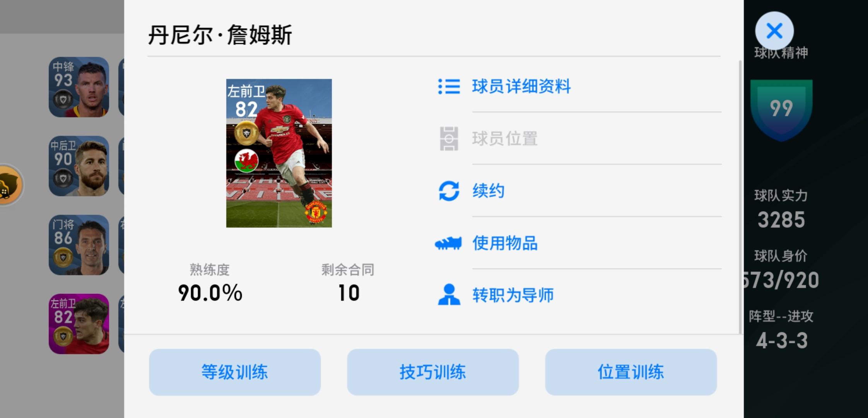
Task: Click the 技巧训练 button
Action: click(433, 372)
